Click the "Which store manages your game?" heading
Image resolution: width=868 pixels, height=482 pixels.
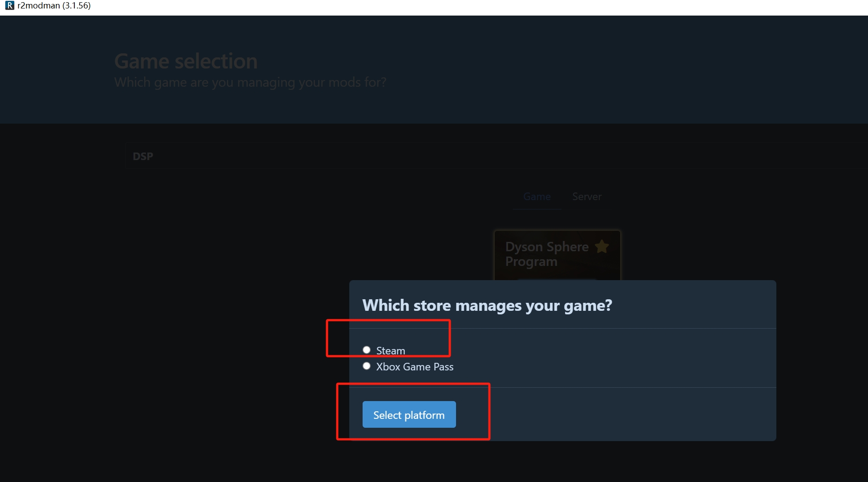click(x=487, y=305)
